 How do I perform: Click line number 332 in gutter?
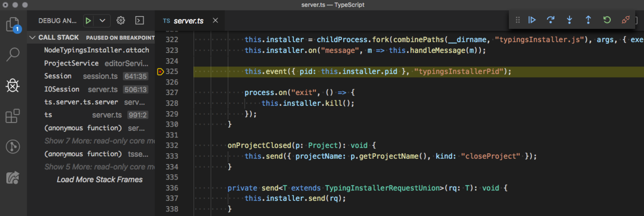coord(171,145)
